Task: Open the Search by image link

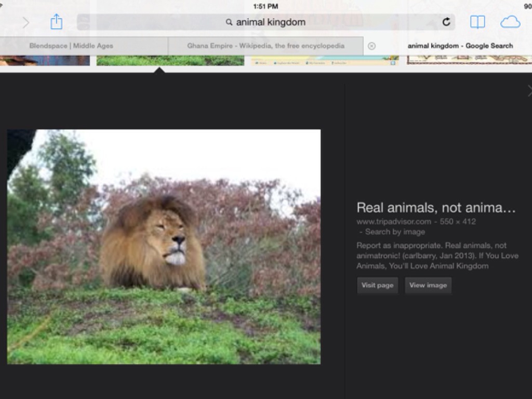Action: 395,232
